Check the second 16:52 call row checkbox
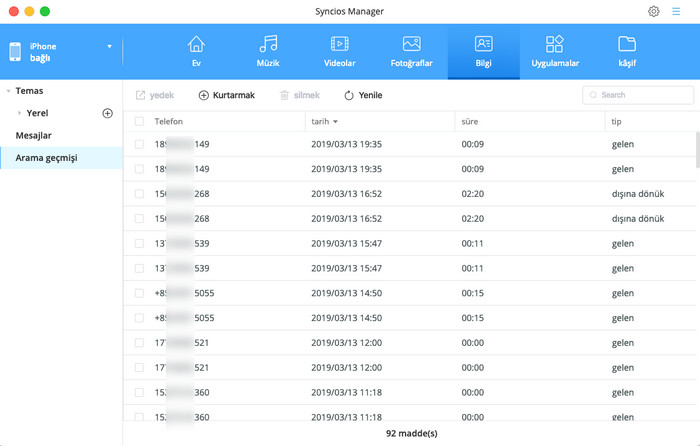The image size is (700, 446). (x=139, y=219)
